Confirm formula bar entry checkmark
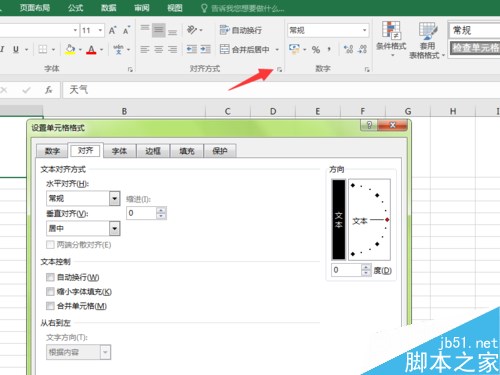This screenshot has height=375, width=500. coord(26,90)
